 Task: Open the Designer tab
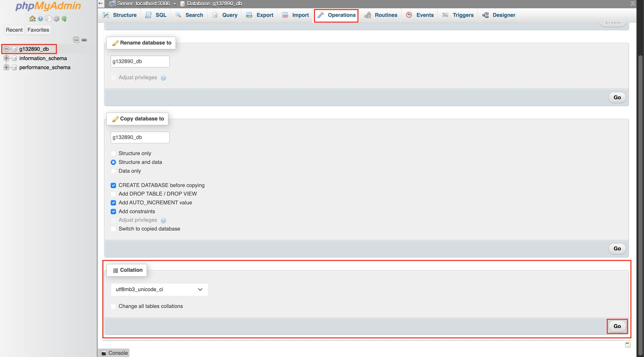[499, 15]
